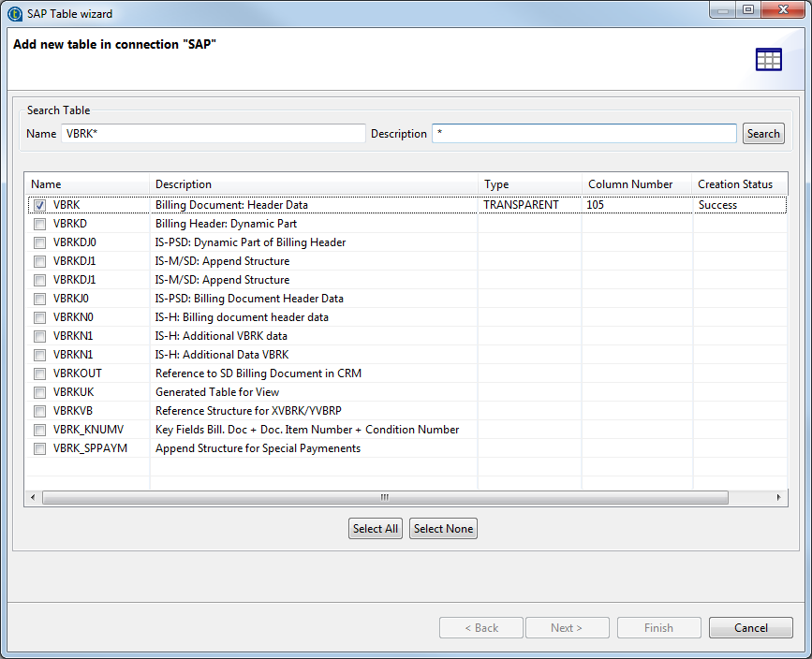The width and height of the screenshot is (812, 659).
Task: Sort by the Name column header
Action: 87,184
